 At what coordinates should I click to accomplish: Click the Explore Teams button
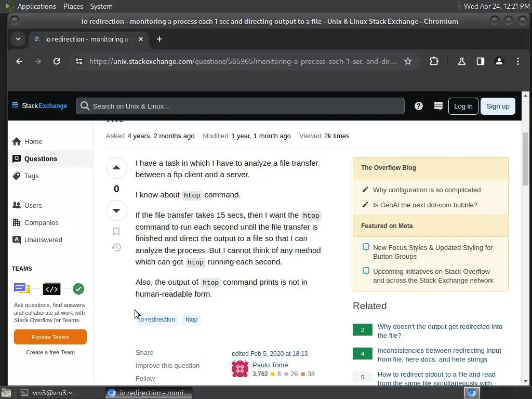50,337
